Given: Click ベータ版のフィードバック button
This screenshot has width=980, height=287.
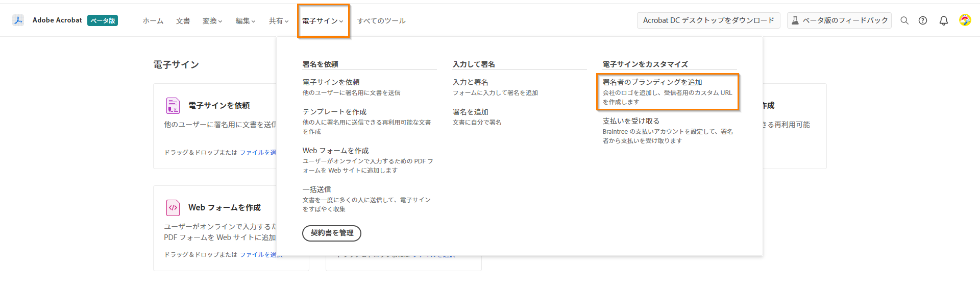Looking at the screenshot, I should (x=839, y=20).
